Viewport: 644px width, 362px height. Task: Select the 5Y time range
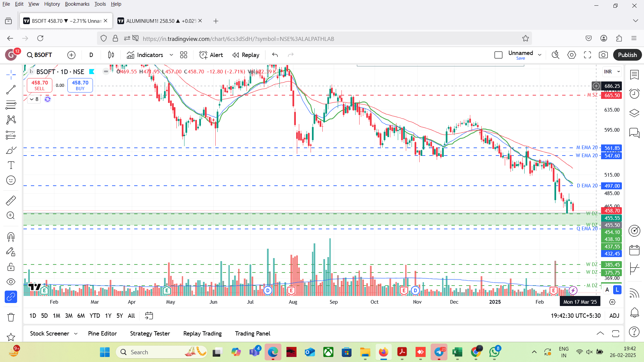click(x=119, y=316)
